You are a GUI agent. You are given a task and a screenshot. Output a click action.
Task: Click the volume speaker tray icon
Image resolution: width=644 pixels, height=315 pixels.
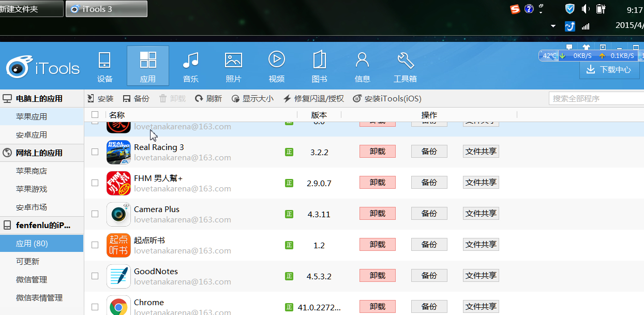click(586, 9)
